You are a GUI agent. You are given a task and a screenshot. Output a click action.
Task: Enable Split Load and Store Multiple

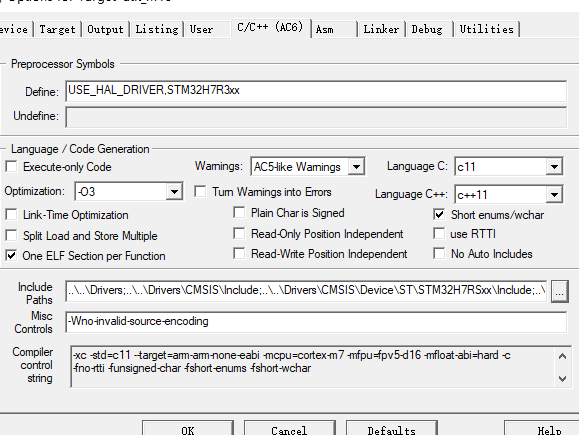click(11, 235)
